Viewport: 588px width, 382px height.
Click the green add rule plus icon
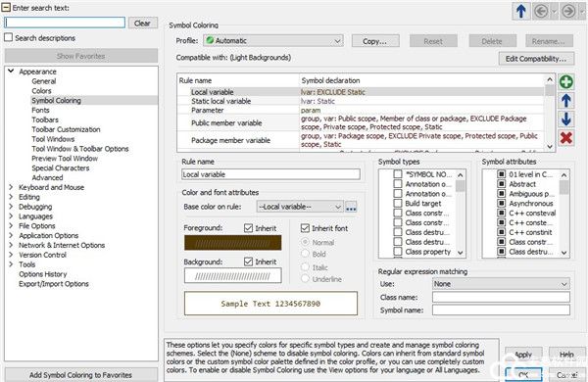click(x=566, y=81)
